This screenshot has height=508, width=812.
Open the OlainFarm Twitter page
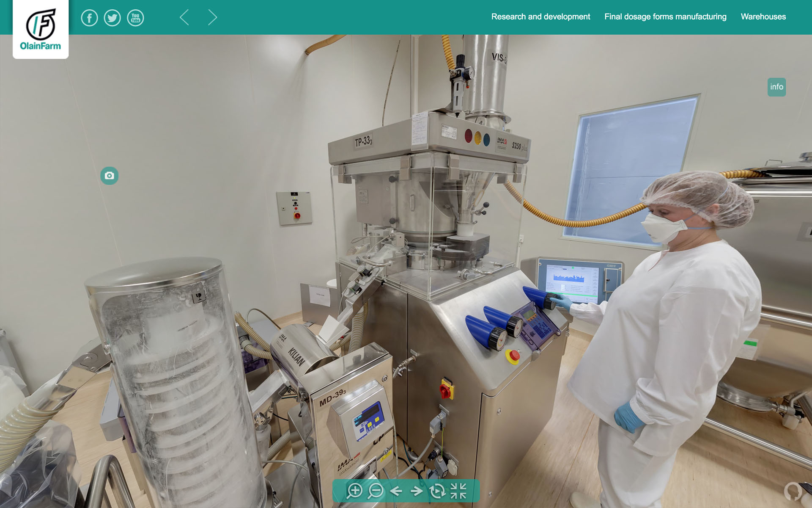(x=112, y=18)
